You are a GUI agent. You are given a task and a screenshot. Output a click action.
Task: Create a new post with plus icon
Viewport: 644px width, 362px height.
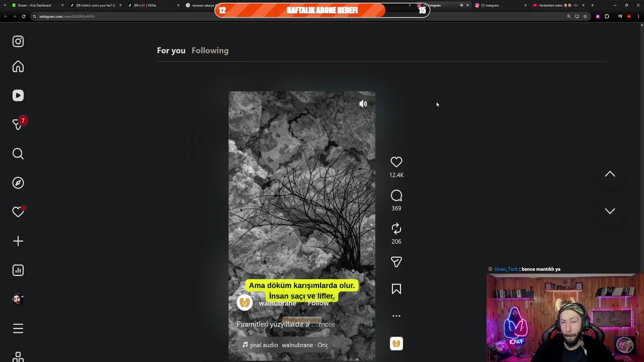point(18,241)
